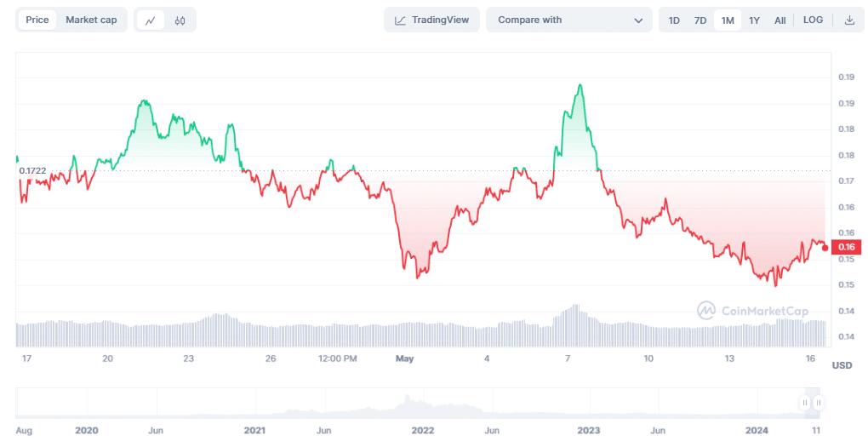Show the All time range

[x=779, y=20]
